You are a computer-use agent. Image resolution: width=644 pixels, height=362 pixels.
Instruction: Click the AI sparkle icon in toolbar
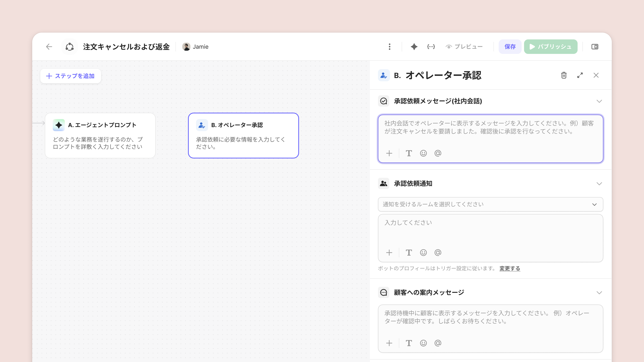coord(414,47)
